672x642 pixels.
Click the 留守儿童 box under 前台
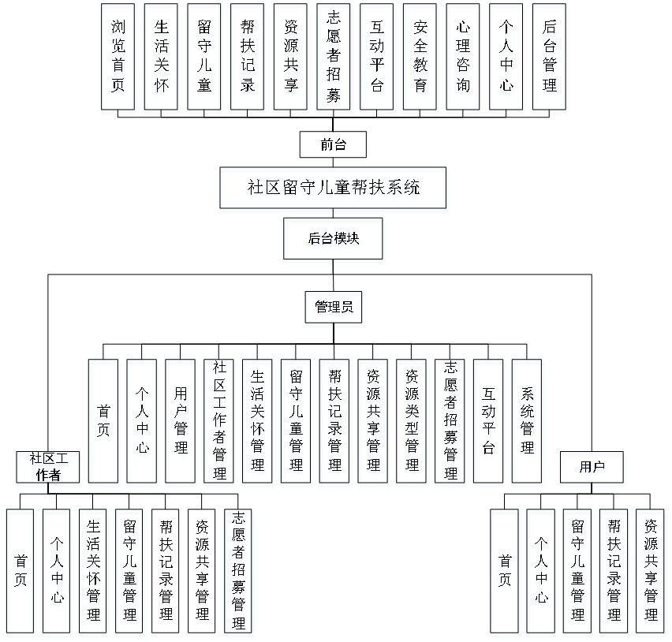click(204, 57)
